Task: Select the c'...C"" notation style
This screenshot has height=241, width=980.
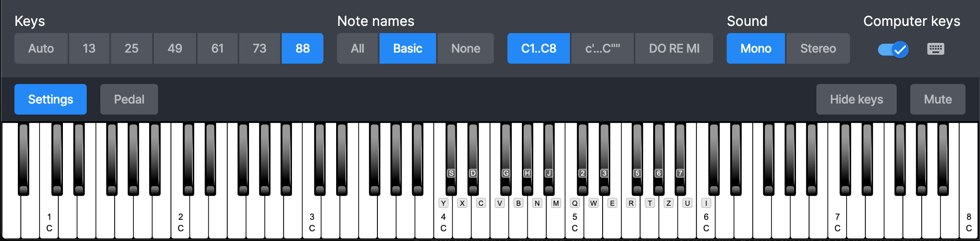Action: pos(602,48)
